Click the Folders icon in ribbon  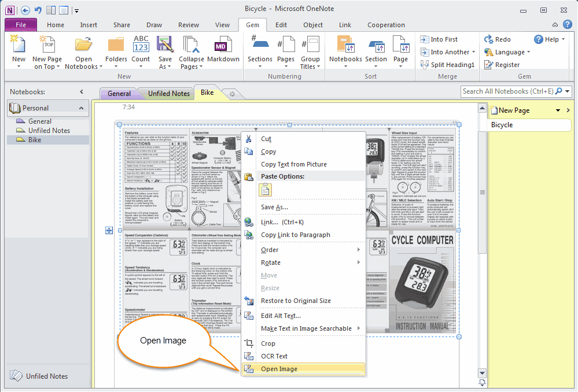116,45
